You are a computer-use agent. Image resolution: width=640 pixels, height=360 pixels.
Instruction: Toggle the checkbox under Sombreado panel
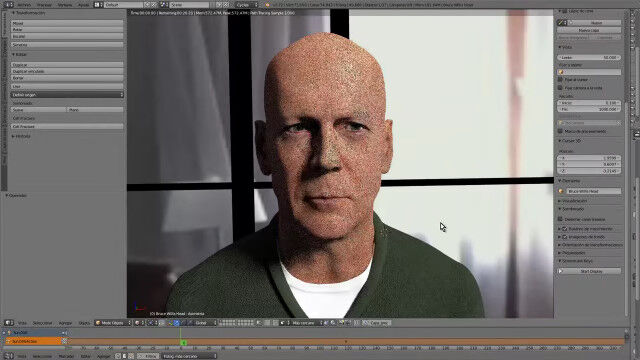(x=560, y=219)
